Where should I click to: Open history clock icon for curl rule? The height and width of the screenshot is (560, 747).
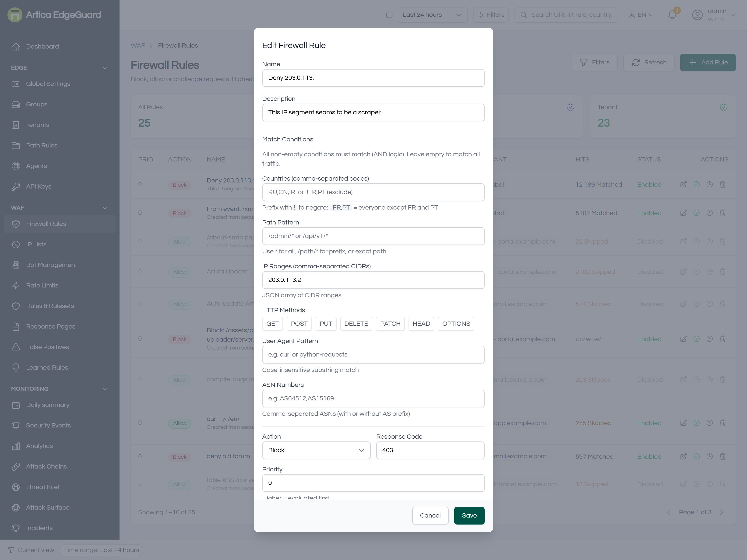pyautogui.click(x=709, y=423)
